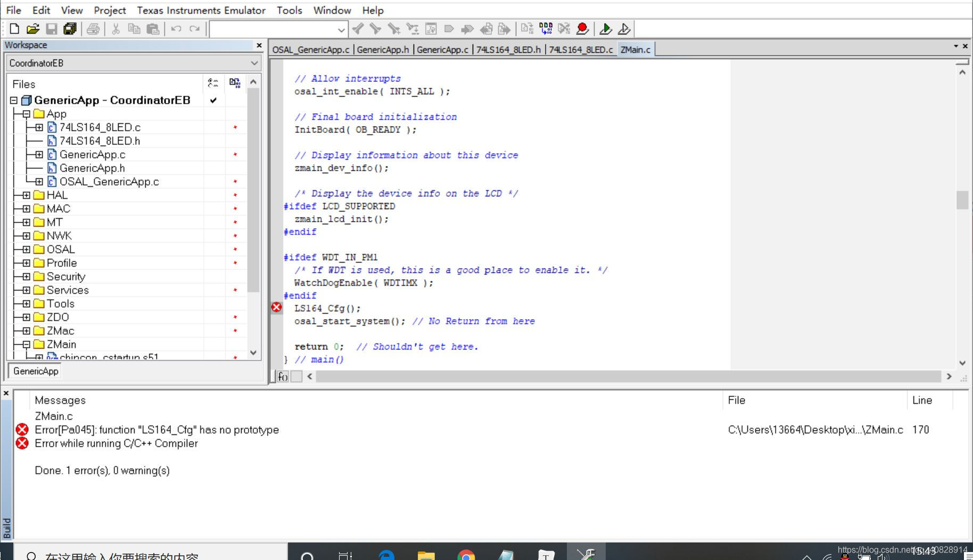Image resolution: width=973 pixels, height=560 pixels.
Task: Open the toolbar quick search combo box arrow
Action: point(341,29)
